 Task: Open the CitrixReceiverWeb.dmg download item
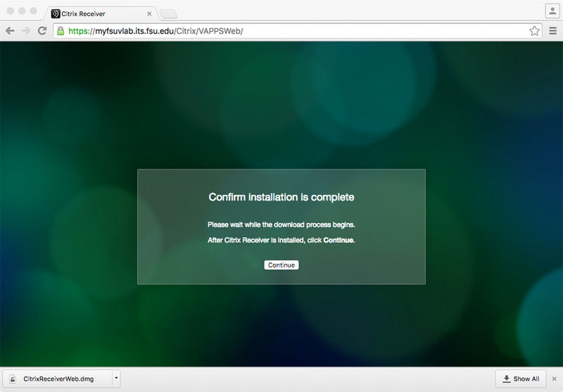tap(58, 379)
